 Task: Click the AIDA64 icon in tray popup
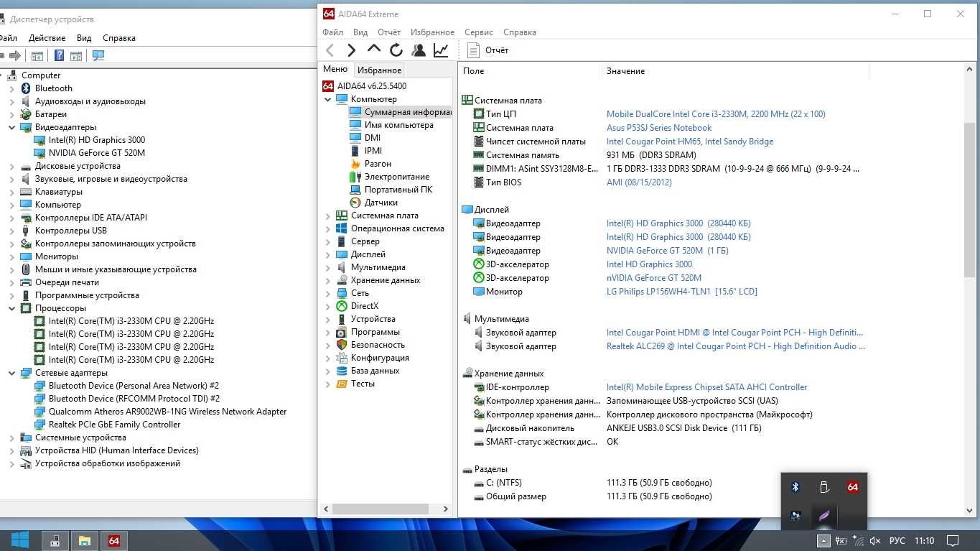click(x=853, y=487)
